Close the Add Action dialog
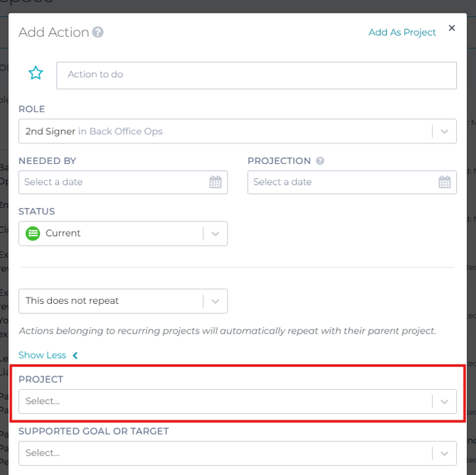476x475 pixels. [452, 28]
